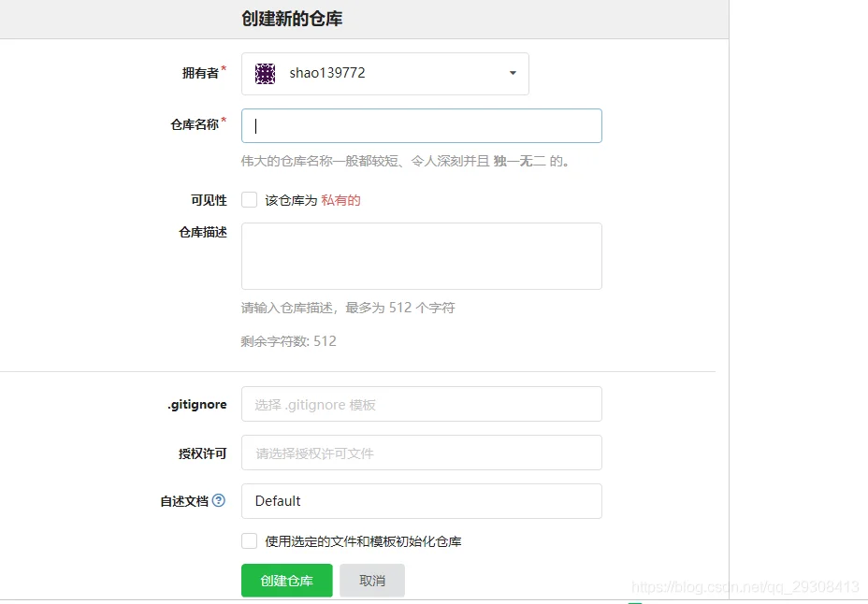The height and width of the screenshot is (604, 868).
Task: Click inside the 仓库描述 text area
Action: click(422, 256)
